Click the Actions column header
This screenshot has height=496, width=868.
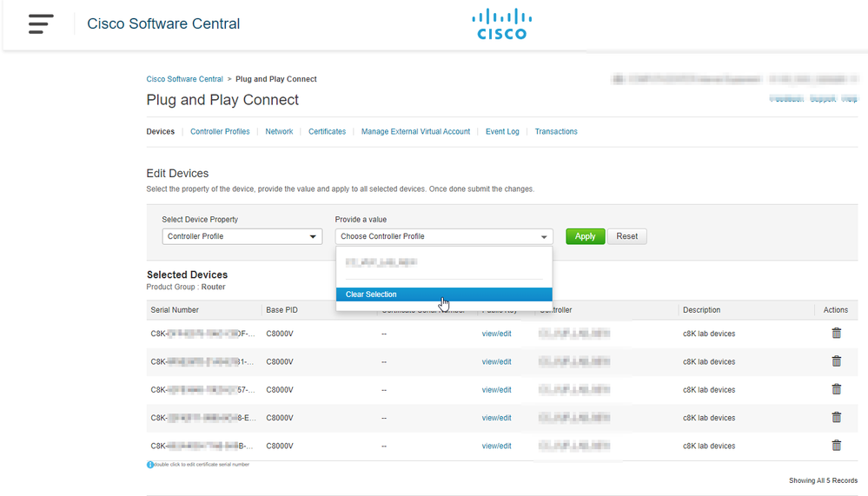pos(835,310)
